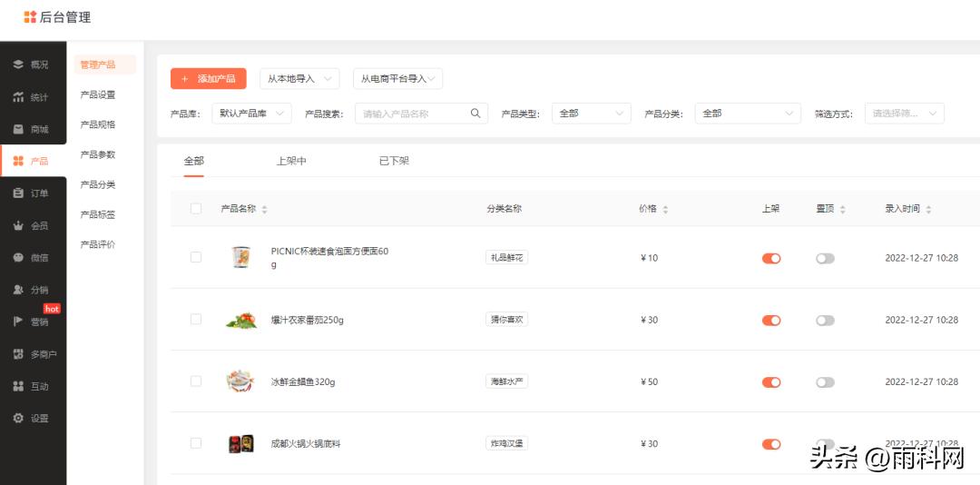The width and height of the screenshot is (980, 485).
Task: Open the 商城 mall sidebar icon
Action: [18, 130]
